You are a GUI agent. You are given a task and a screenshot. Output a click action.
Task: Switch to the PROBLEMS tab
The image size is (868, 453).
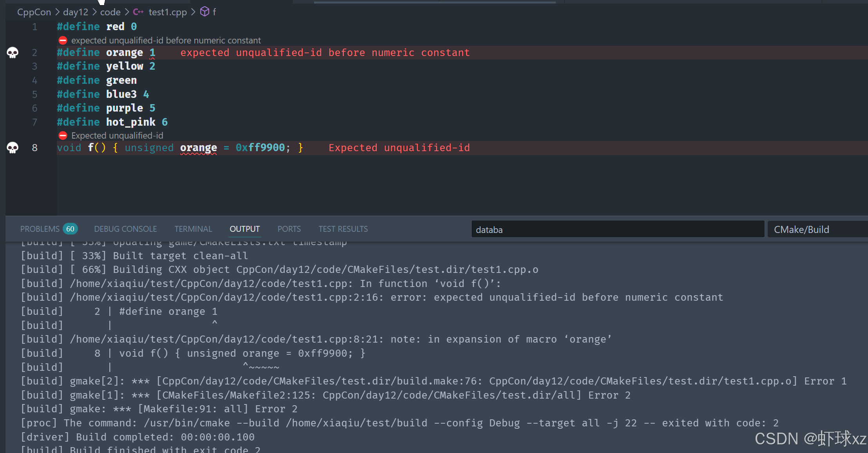pyautogui.click(x=40, y=229)
